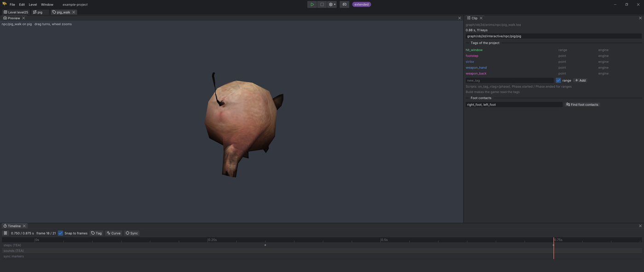
Task: Select the hit_window tag color label
Action: 474,50
